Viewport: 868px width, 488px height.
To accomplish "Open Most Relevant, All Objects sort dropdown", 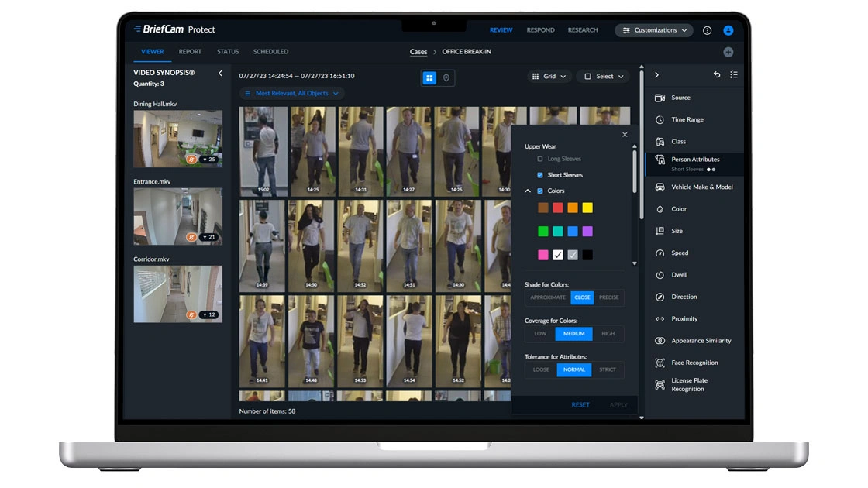I will click(291, 93).
